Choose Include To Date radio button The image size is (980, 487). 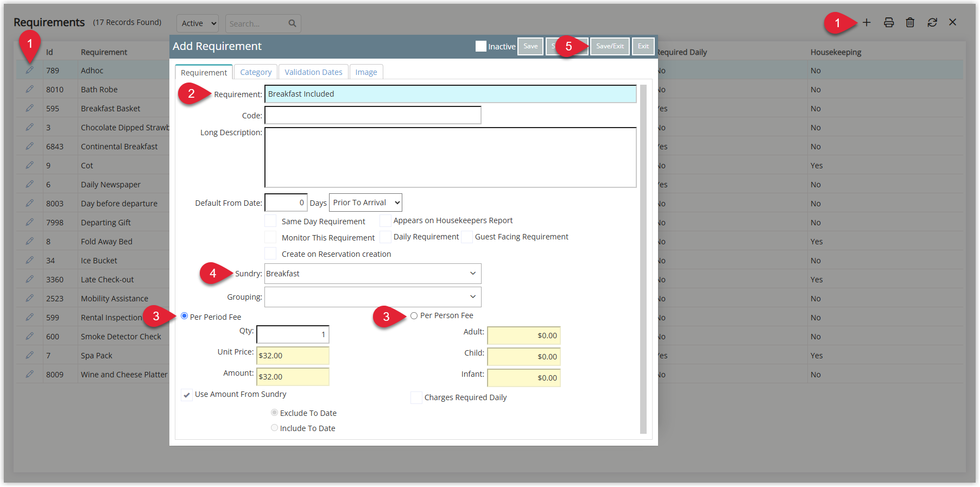(274, 428)
